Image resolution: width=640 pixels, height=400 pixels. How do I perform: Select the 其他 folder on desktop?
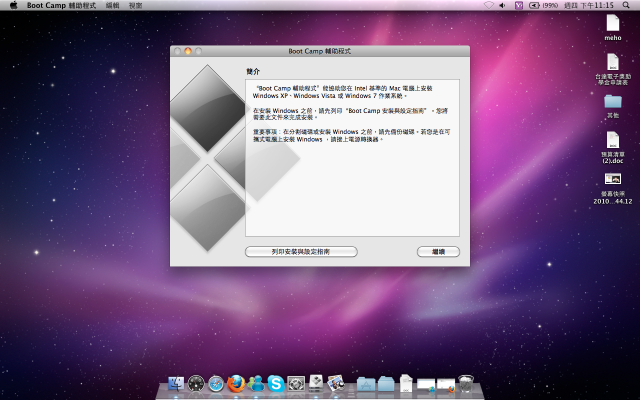tap(613, 106)
